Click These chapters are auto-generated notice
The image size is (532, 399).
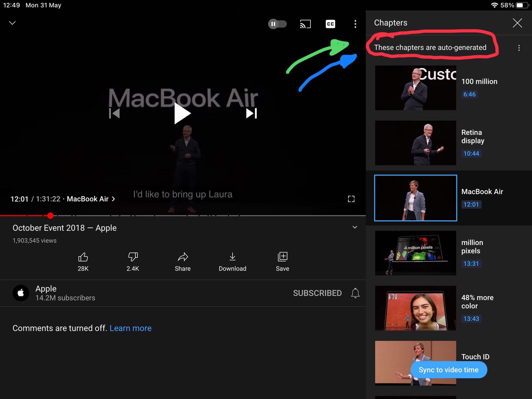(430, 48)
